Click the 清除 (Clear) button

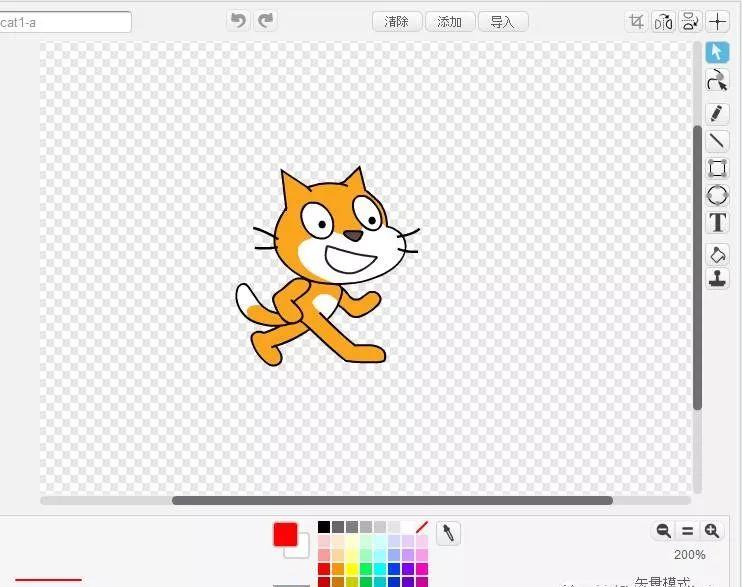397,22
